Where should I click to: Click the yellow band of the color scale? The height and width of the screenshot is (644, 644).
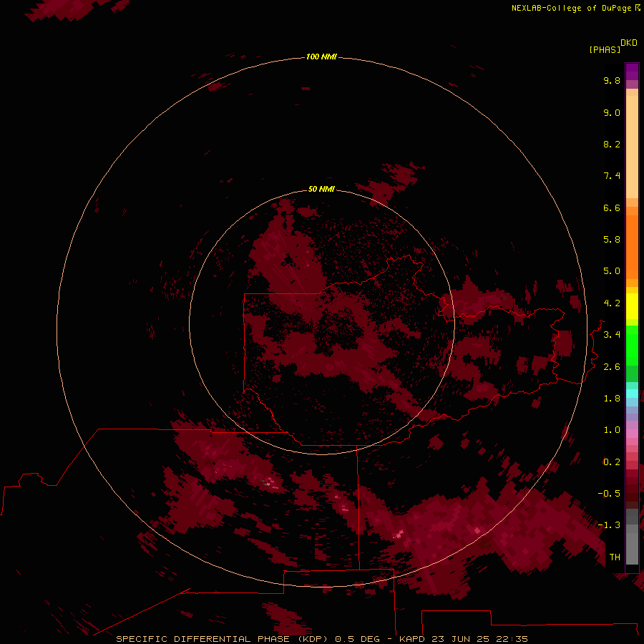click(632, 306)
